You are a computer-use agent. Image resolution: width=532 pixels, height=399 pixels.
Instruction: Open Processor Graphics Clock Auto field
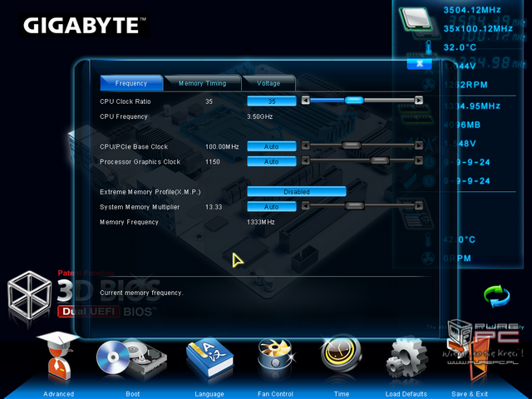(271, 161)
